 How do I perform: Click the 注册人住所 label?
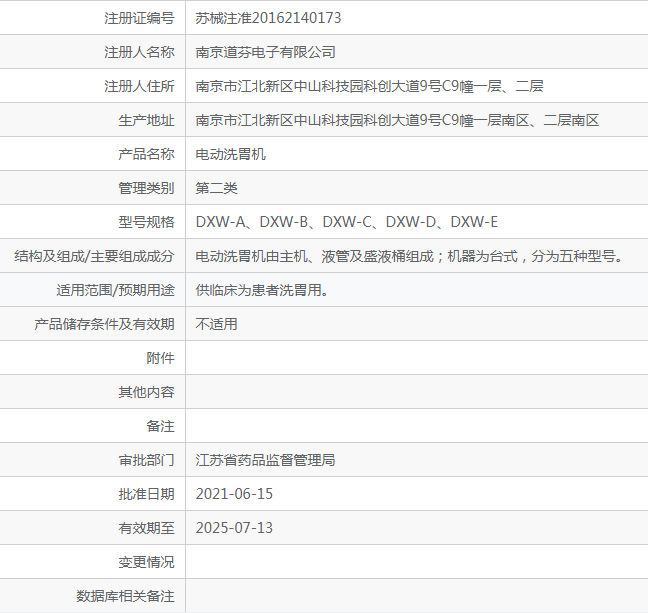[x=139, y=86]
